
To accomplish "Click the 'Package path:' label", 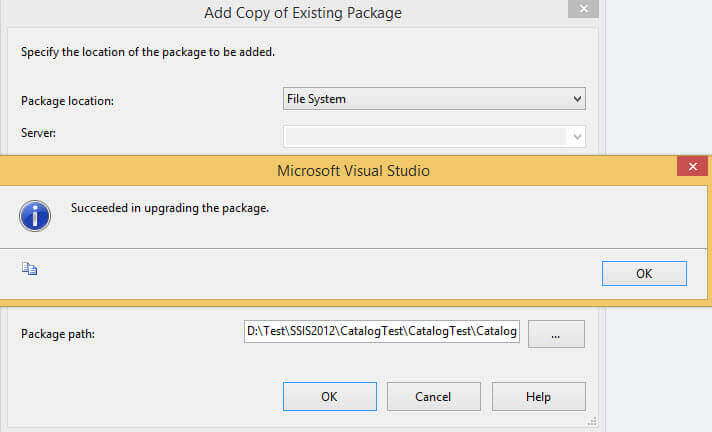I will click(56, 333).
